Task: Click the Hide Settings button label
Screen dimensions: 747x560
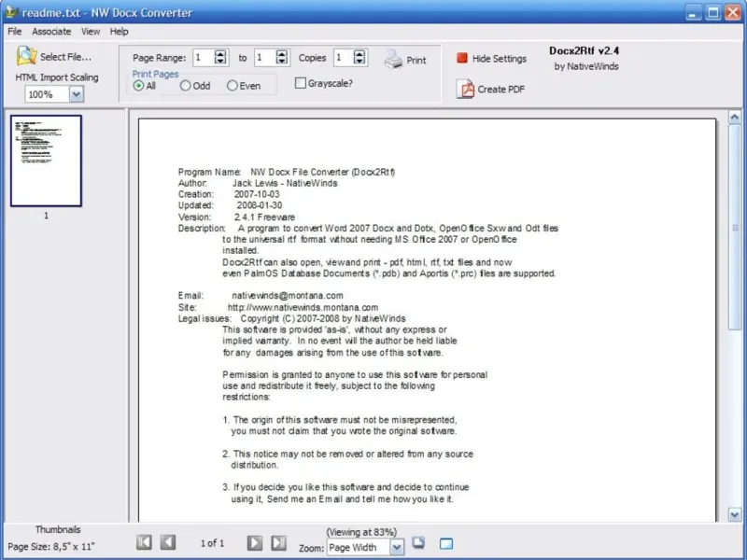Action: point(500,59)
